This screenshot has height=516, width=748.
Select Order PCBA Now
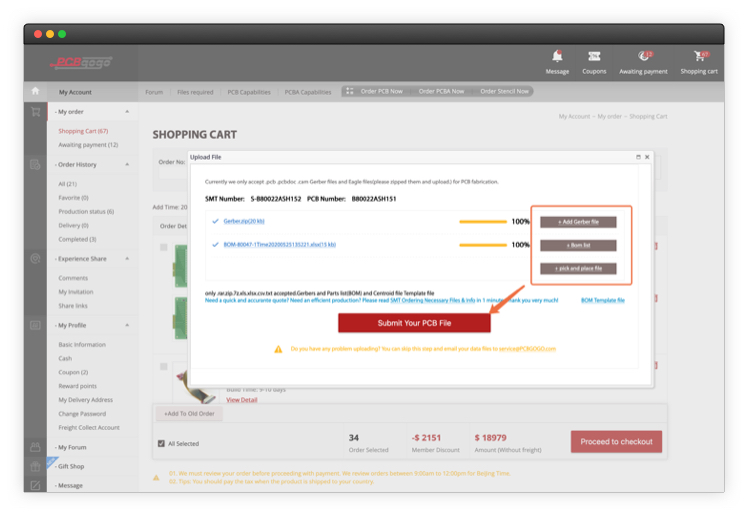click(441, 91)
